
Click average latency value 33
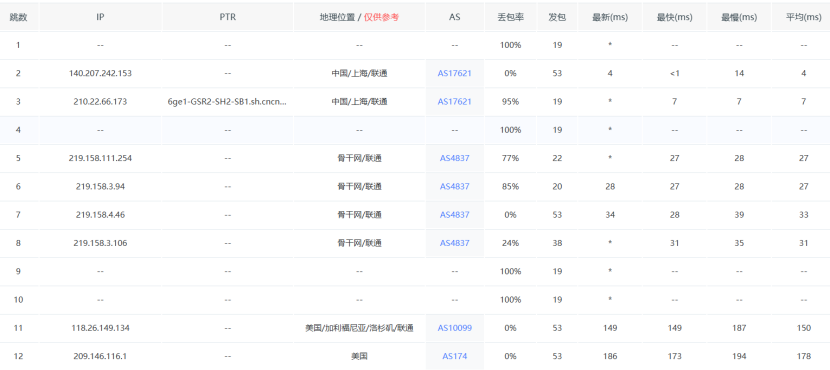click(x=804, y=215)
